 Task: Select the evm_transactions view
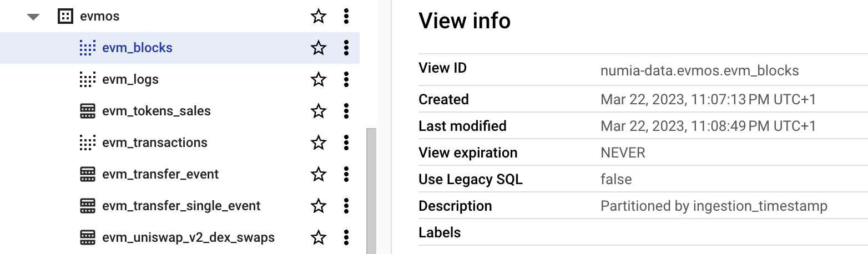click(155, 143)
